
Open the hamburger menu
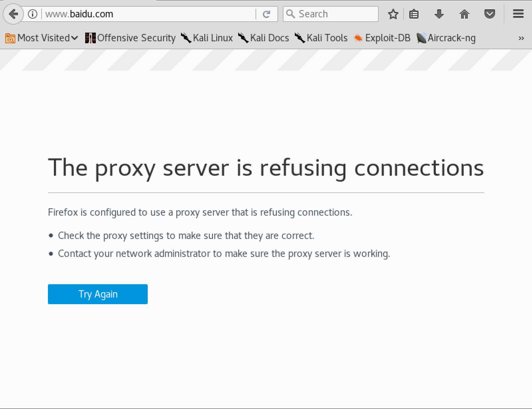click(x=518, y=14)
